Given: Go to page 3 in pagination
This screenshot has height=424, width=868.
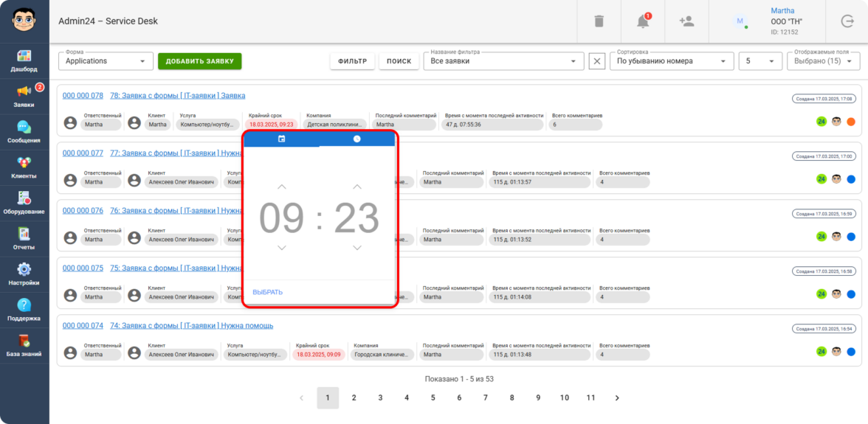Looking at the screenshot, I should [380, 397].
